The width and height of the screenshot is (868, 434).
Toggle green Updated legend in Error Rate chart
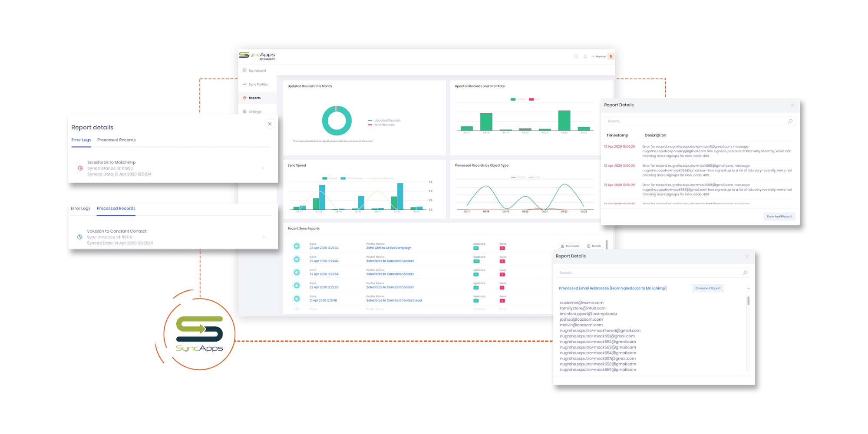point(518,99)
